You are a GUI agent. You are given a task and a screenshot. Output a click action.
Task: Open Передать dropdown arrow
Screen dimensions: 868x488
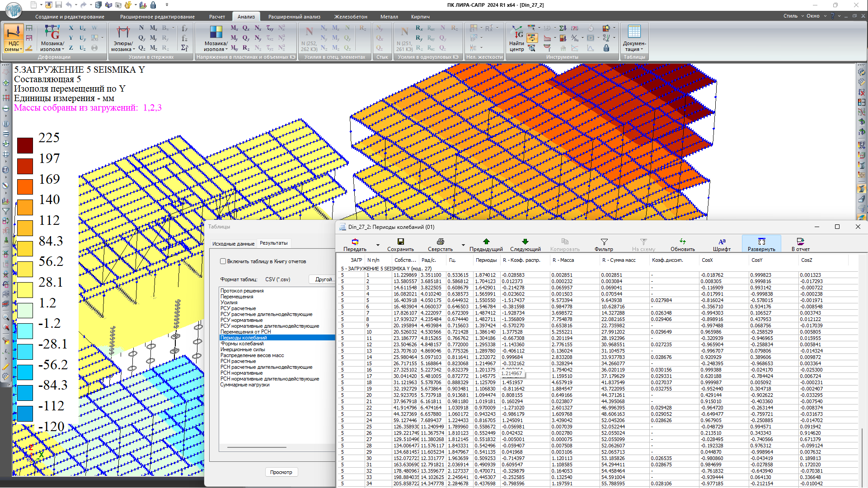tap(377, 246)
